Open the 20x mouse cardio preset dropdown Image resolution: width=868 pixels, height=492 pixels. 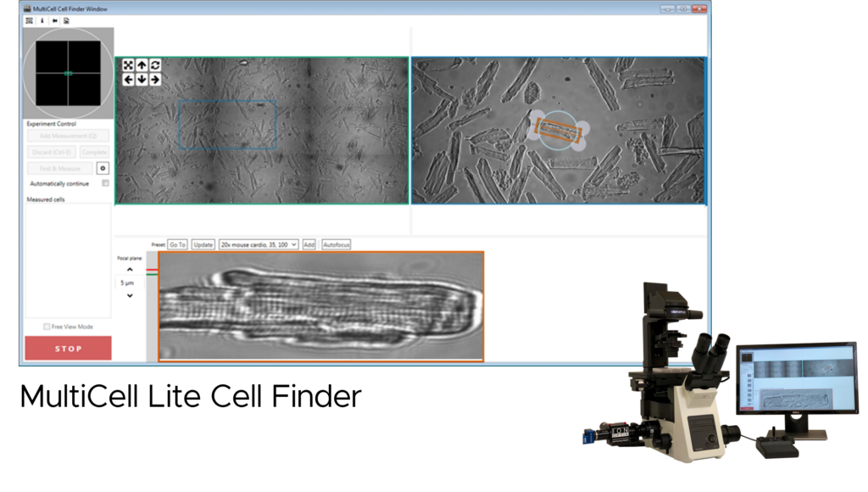coord(259,244)
